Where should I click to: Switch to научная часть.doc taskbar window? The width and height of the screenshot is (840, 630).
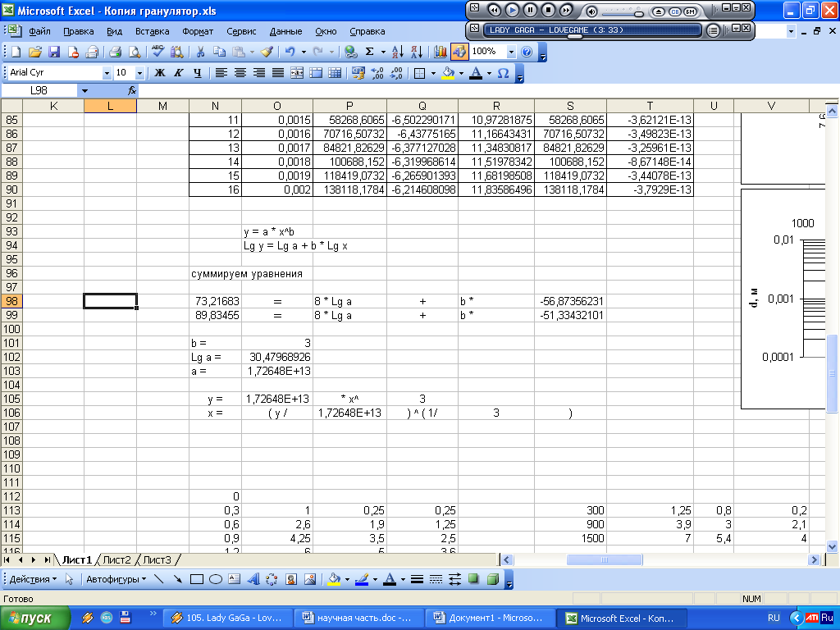[x=359, y=619]
